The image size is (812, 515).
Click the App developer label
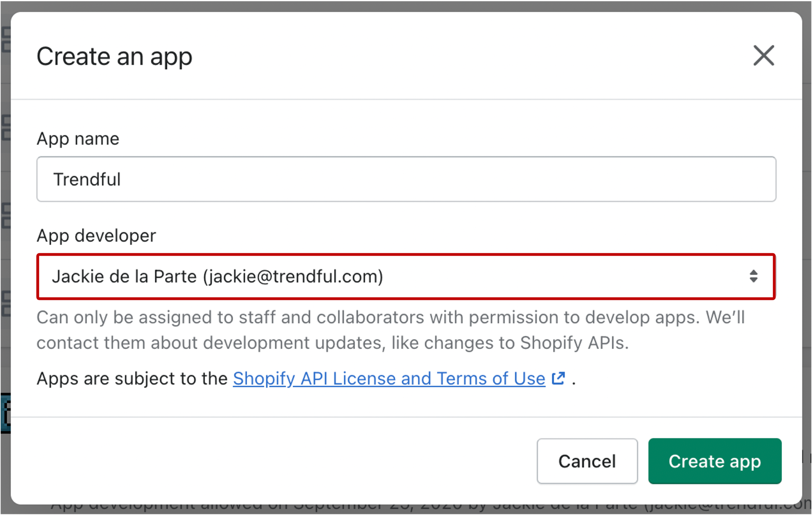pyautogui.click(x=96, y=236)
